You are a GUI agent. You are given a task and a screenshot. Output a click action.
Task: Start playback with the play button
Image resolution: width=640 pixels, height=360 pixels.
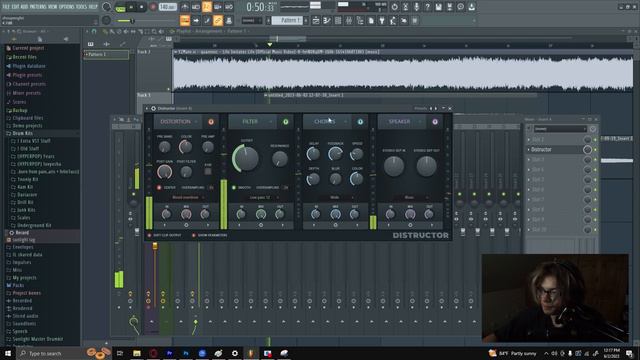point(131,7)
